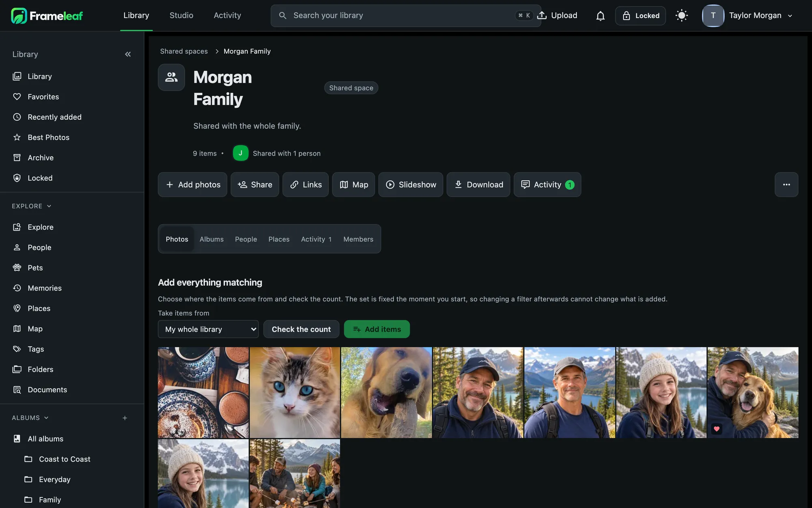
Task: Switch to the People tab
Action: point(246,239)
